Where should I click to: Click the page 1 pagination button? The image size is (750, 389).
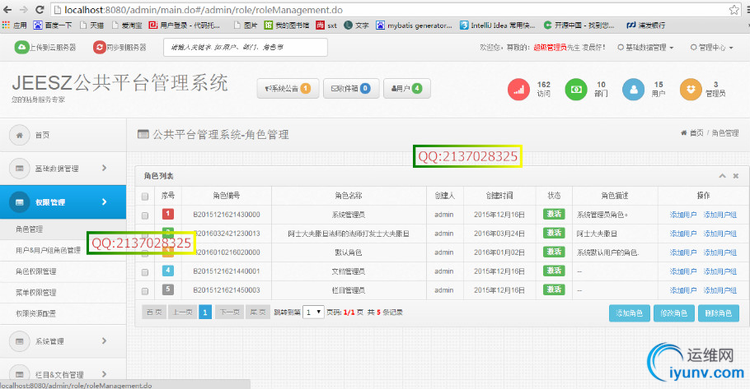pos(205,312)
